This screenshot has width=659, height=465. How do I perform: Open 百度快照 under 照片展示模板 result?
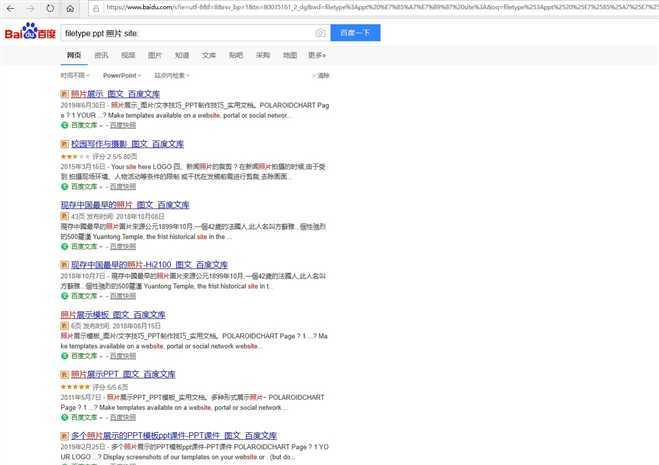[123, 356]
